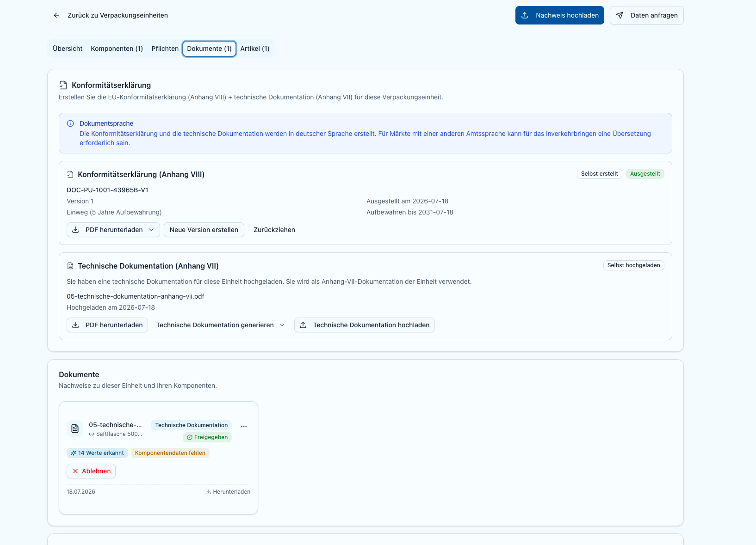Reject the document with Ablehnen
Image resolution: width=756 pixels, height=545 pixels.
pyautogui.click(x=91, y=471)
